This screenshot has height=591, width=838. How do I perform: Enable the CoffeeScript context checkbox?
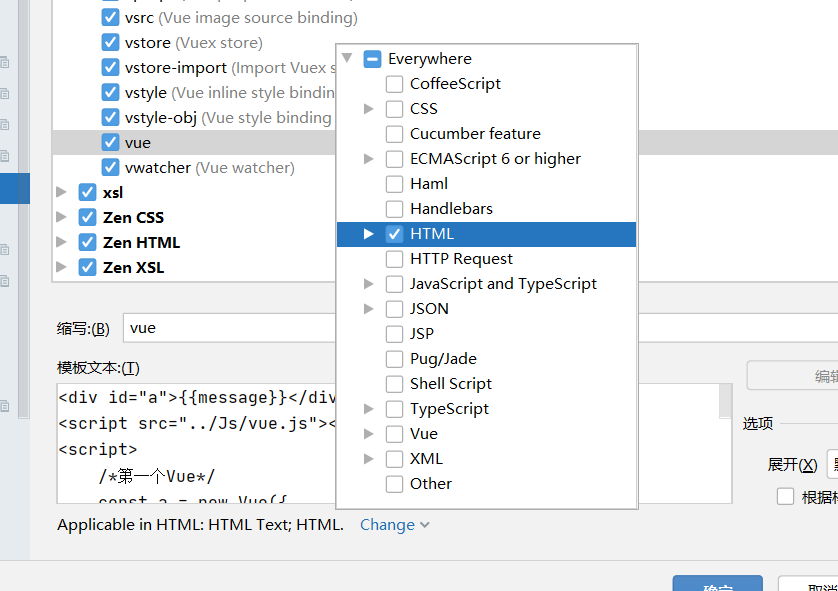pos(395,84)
